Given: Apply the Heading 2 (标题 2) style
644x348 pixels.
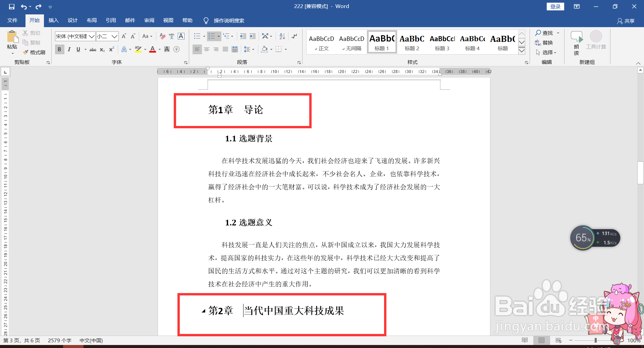Looking at the screenshot, I should pyautogui.click(x=412, y=42).
